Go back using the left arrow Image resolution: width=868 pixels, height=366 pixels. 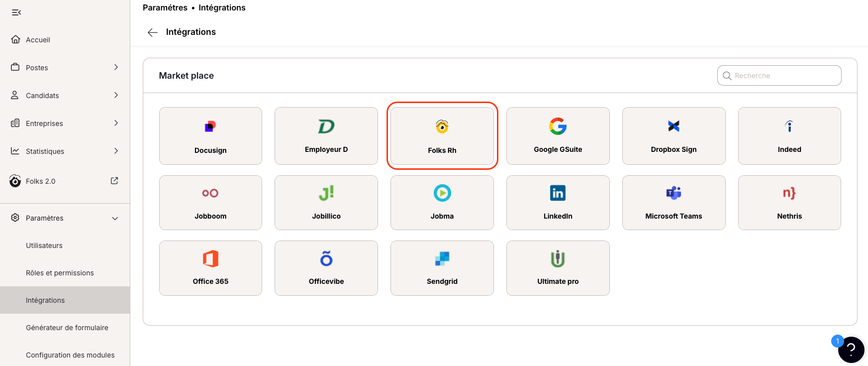point(153,32)
